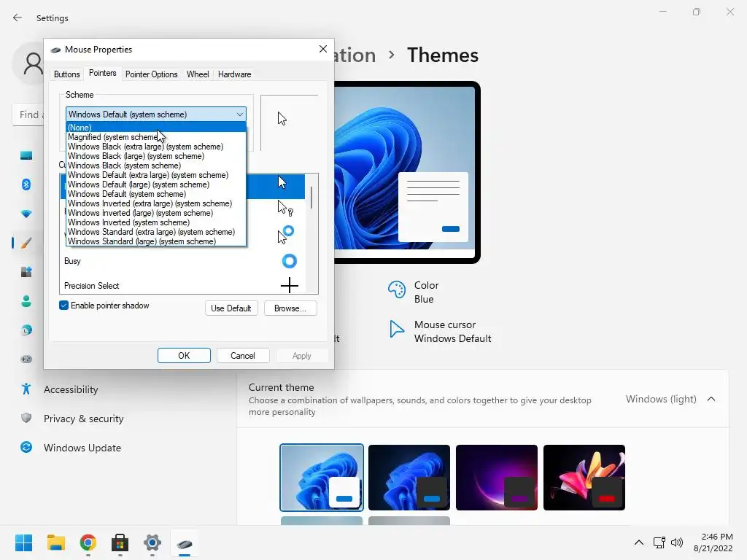
Task: Apply the Windows (dark) theme thumbnail
Action: 409,477
